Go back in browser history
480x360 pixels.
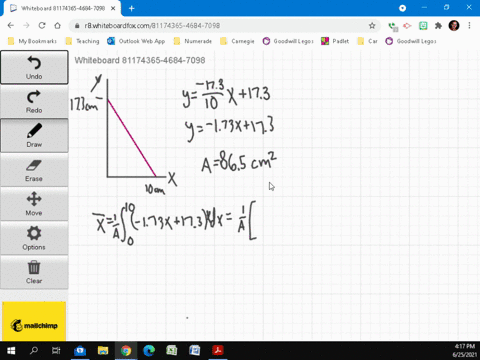(x=11, y=26)
